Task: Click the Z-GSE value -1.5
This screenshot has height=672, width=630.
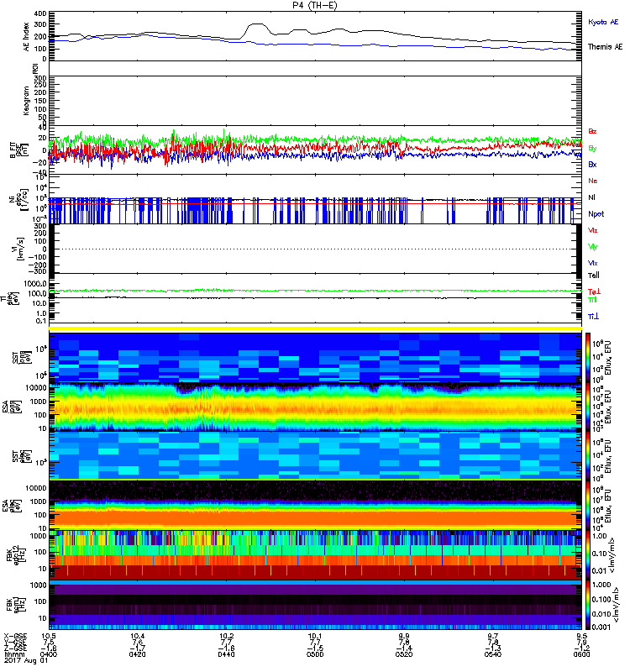Action: click(315, 648)
